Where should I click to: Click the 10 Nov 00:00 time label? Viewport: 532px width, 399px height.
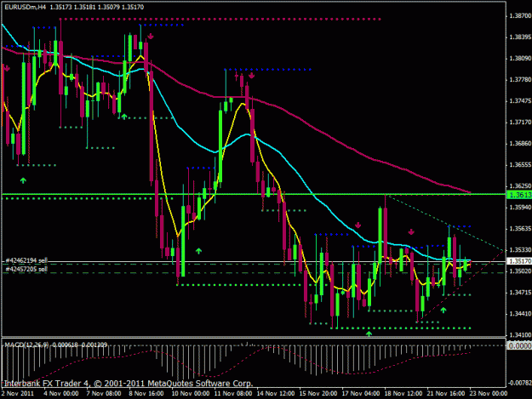tap(191, 393)
